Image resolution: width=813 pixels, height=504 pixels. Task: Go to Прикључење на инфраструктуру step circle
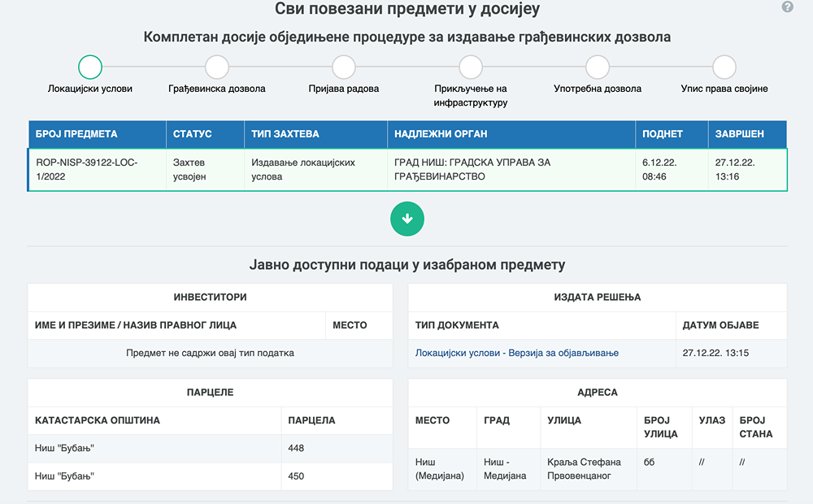point(471,67)
